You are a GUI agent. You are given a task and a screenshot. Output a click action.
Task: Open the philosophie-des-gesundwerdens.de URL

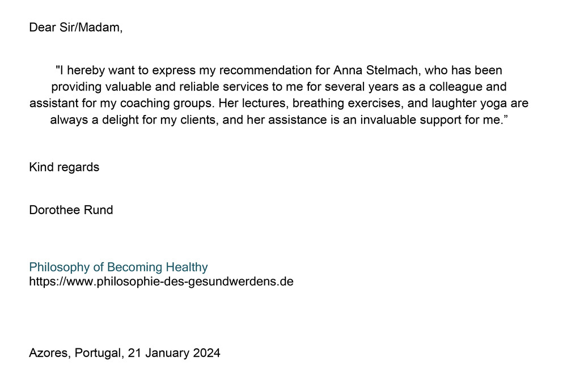point(161,282)
